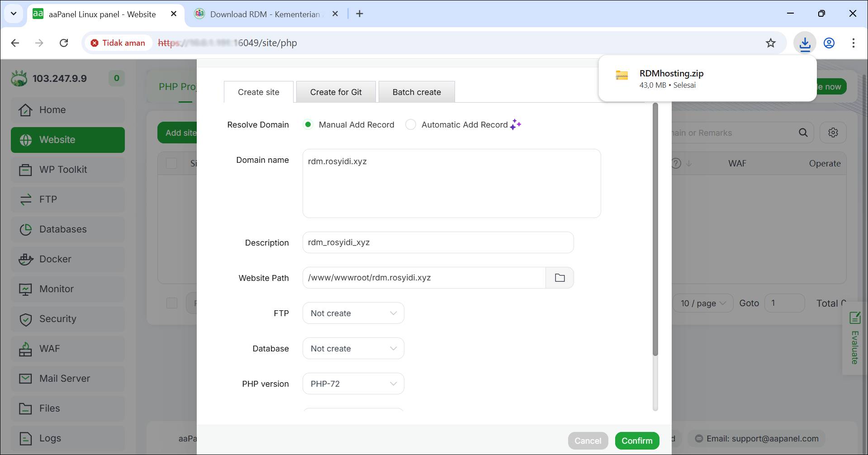Tick the select-all checkbox in table header
The height and width of the screenshot is (455, 868).
tap(171, 163)
